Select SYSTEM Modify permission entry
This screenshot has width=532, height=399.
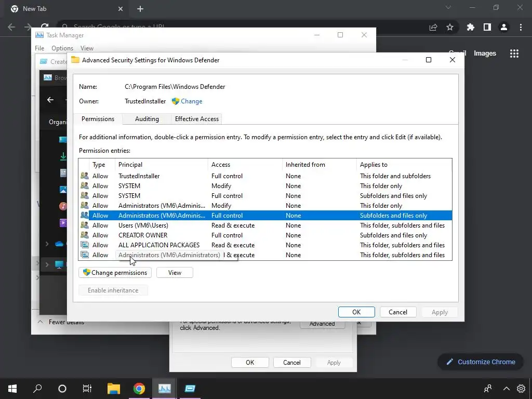point(265,185)
